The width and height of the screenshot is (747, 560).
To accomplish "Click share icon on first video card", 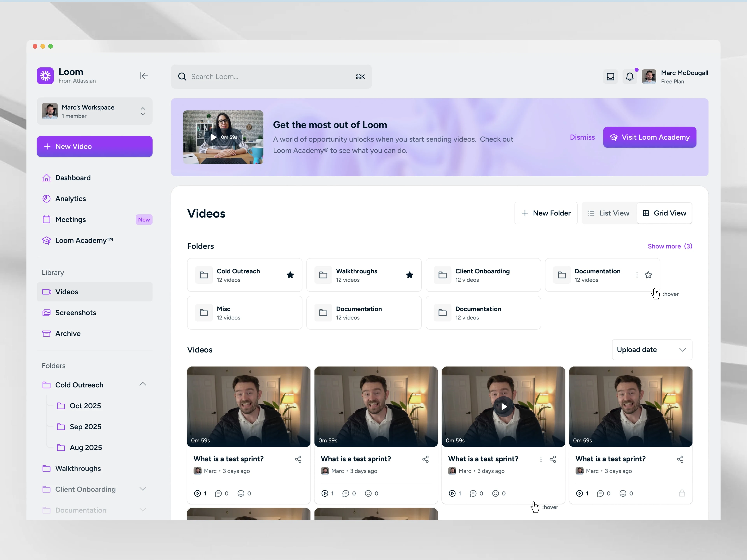I will coord(298,459).
